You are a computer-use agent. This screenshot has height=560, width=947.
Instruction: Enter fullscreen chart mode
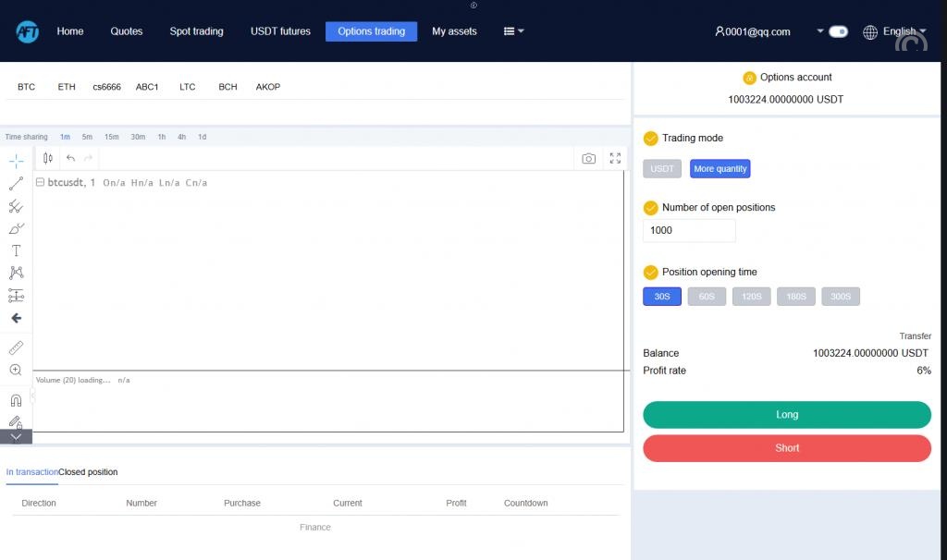pyautogui.click(x=615, y=158)
